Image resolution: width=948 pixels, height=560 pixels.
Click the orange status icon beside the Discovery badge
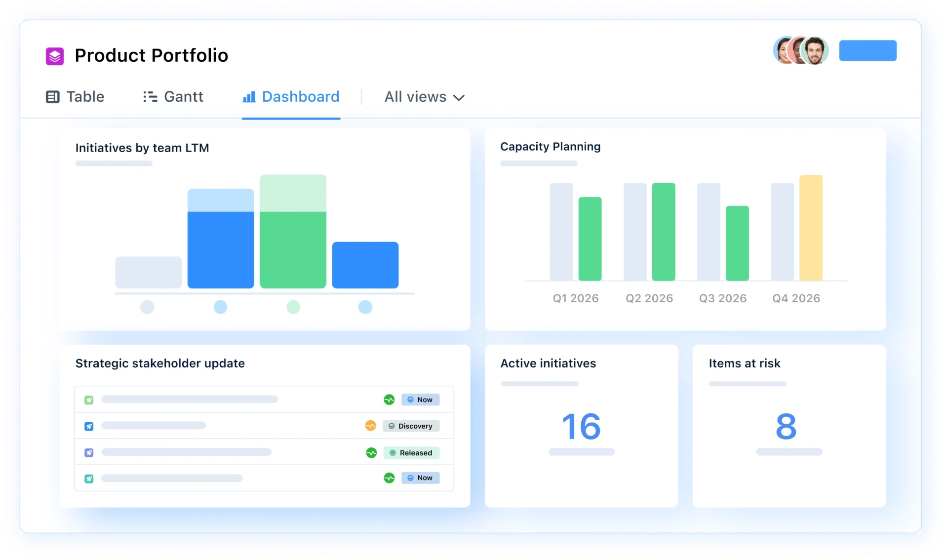(371, 426)
